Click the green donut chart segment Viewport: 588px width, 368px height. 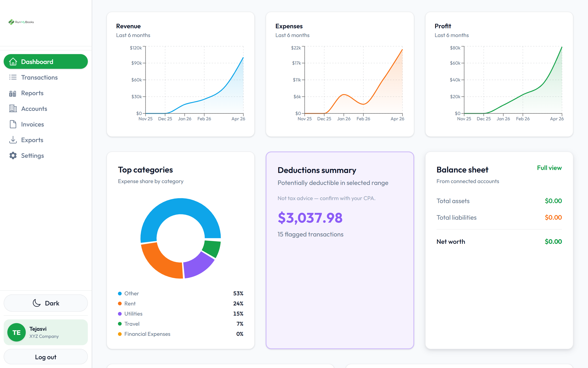pos(212,249)
